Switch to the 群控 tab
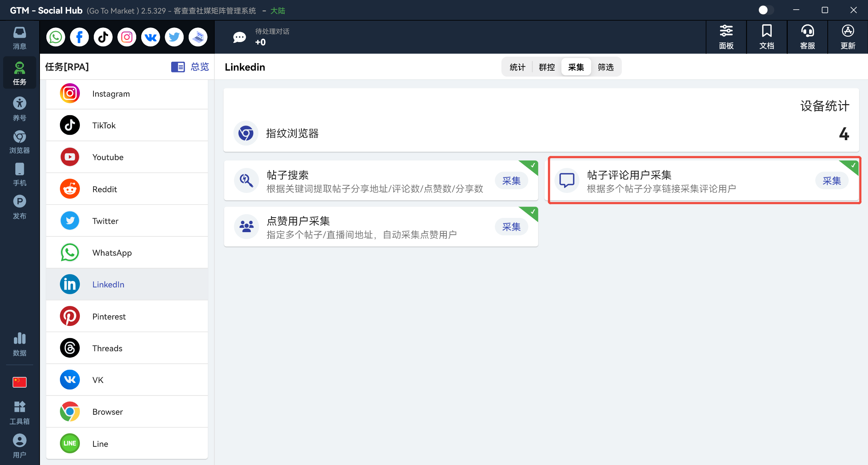The width and height of the screenshot is (868, 465). pyautogui.click(x=547, y=67)
